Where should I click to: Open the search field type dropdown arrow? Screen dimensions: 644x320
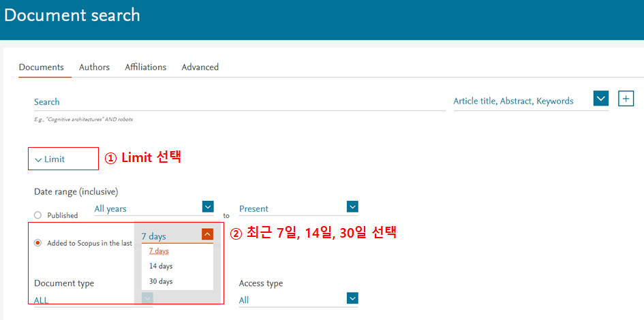(600, 99)
